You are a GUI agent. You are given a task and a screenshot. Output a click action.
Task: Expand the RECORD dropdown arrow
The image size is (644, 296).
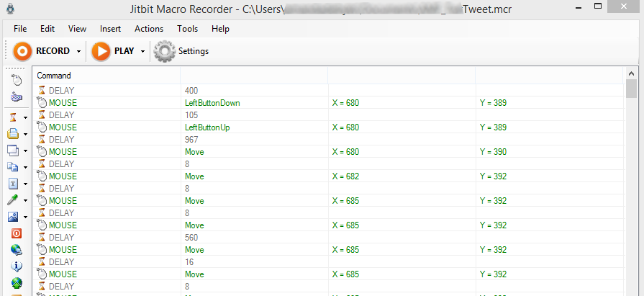78,52
